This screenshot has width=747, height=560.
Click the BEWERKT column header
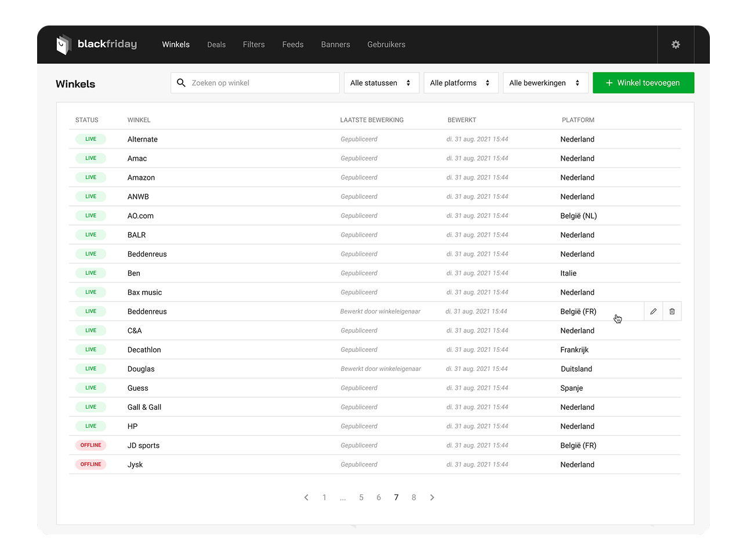pyautogui.click(x=462, y=120)
